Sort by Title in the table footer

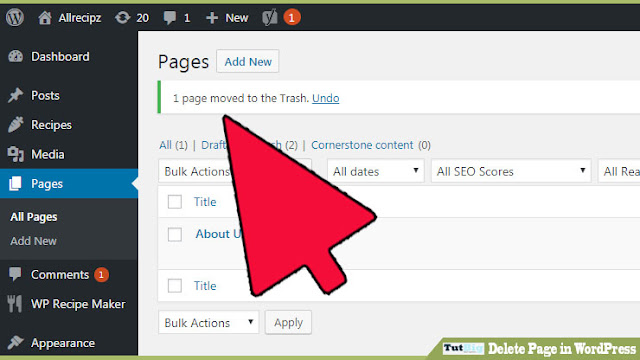pos(205,286)
